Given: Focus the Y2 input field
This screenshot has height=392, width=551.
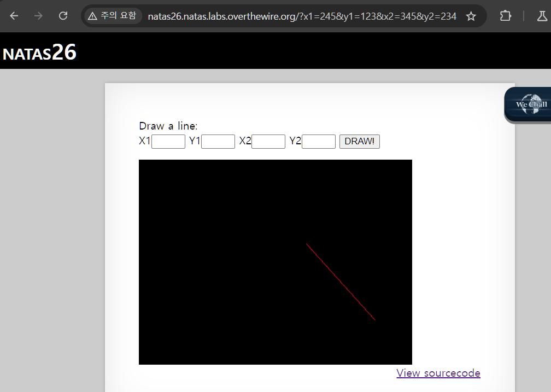Looking at the screenshot, I should [x=319, y=142].
